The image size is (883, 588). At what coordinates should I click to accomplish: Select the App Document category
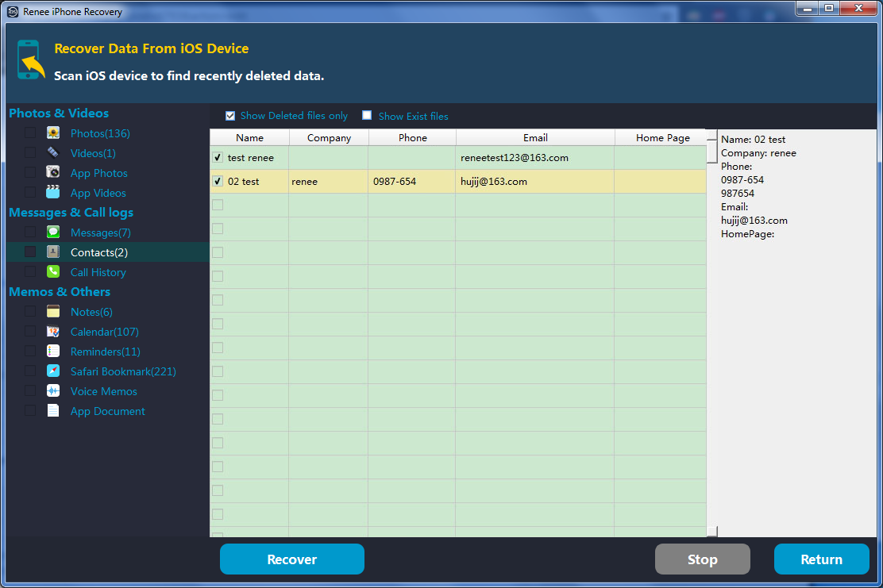pyautogui.click(x=107, y=411)
